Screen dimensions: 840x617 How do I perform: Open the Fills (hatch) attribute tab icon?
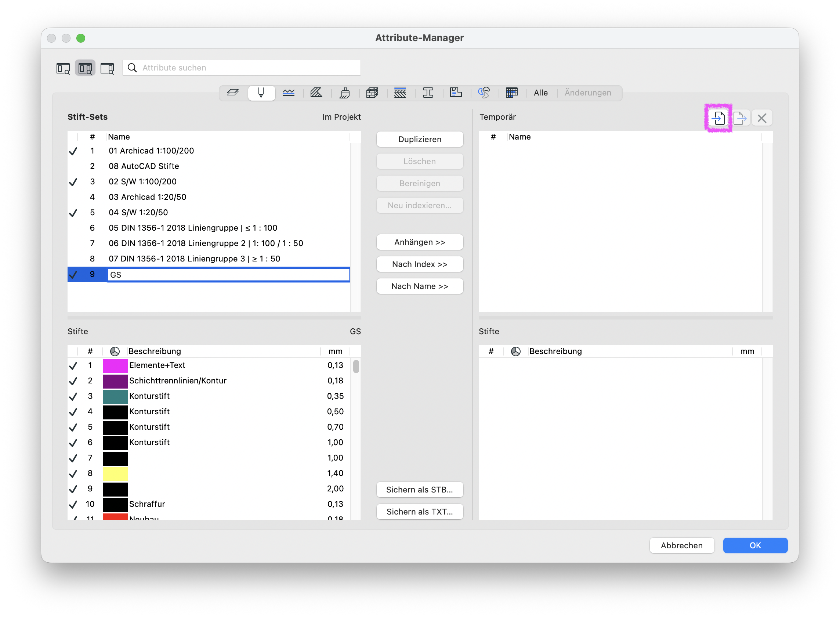[316, 93]
